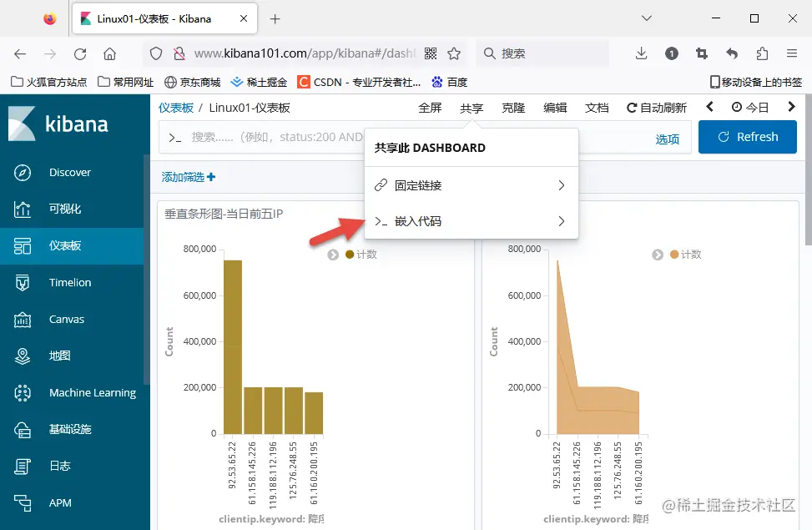Click the browser URL address field
Screen dimensions: 812x530
pyautogui.click(x=305, y=53)
